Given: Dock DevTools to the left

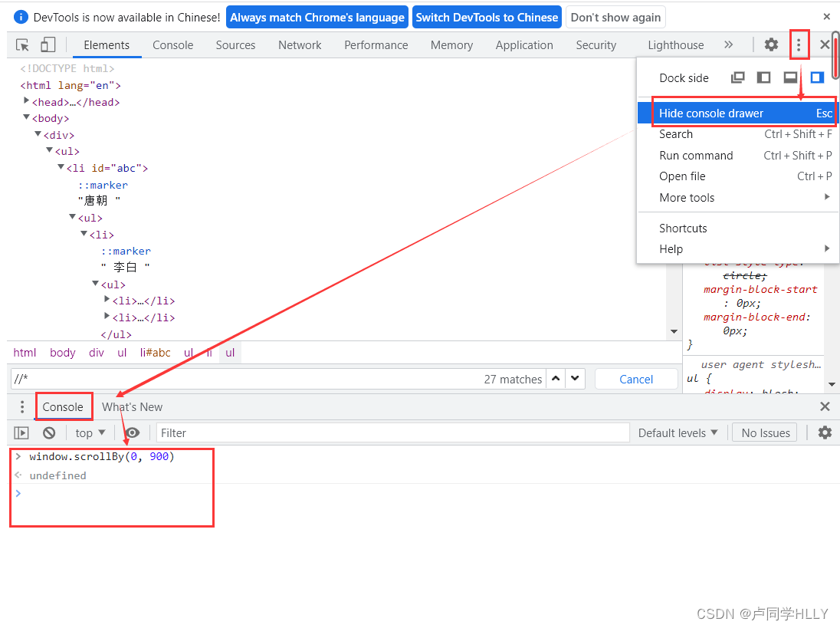Looking at the screenshot, I should coord(763,77).
